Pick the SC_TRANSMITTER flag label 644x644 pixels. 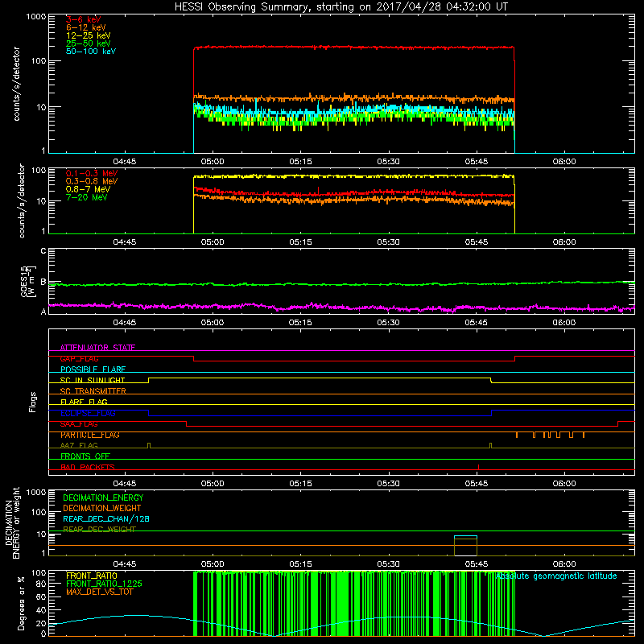93,391
